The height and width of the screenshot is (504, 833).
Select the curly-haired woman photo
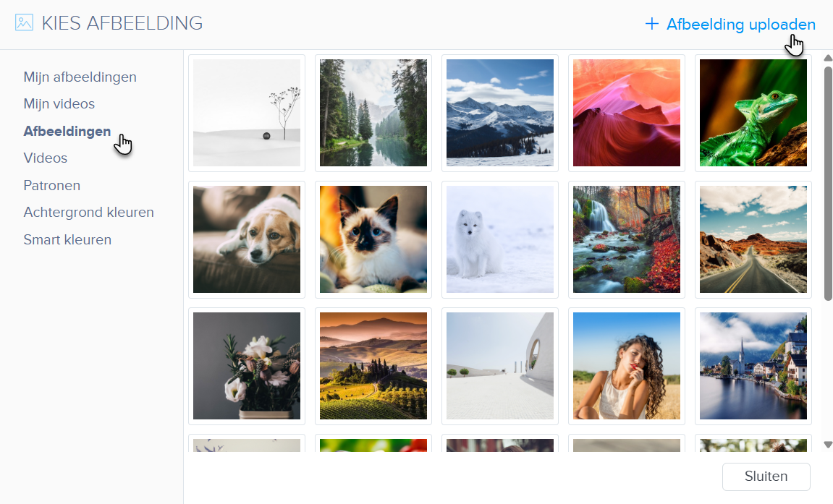pos(627,366)
